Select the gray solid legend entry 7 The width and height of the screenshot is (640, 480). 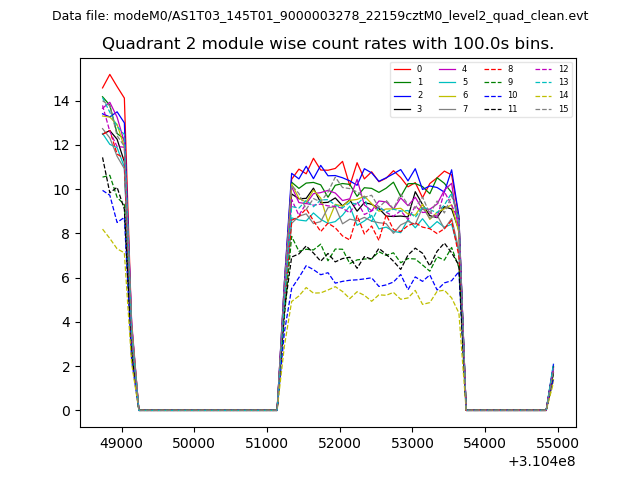coord(452,108)
